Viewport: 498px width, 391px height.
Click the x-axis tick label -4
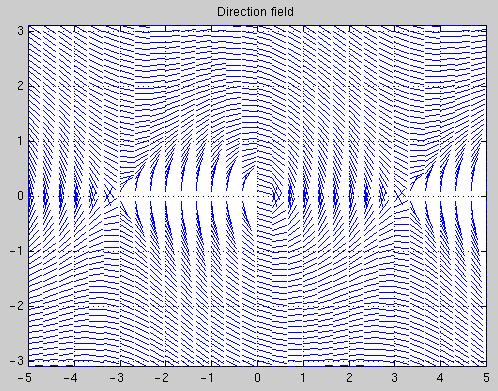(70, 378)
